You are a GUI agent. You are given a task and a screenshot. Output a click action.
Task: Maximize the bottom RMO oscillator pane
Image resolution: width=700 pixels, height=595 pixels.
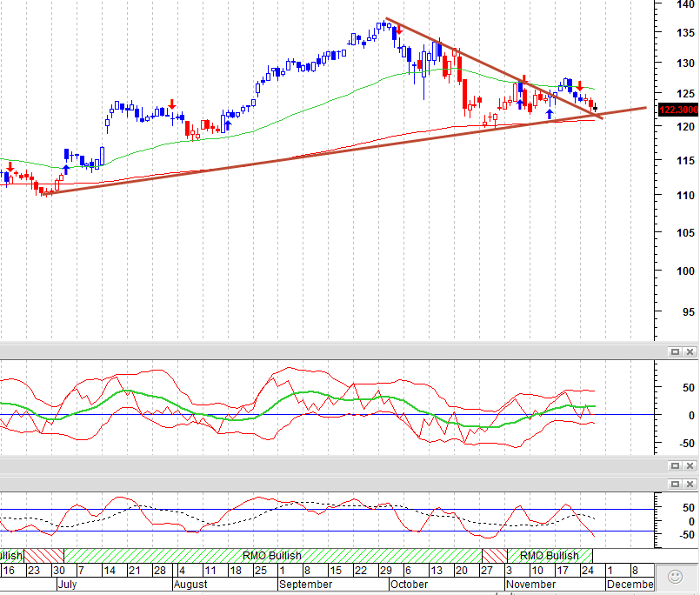point(675,485)
